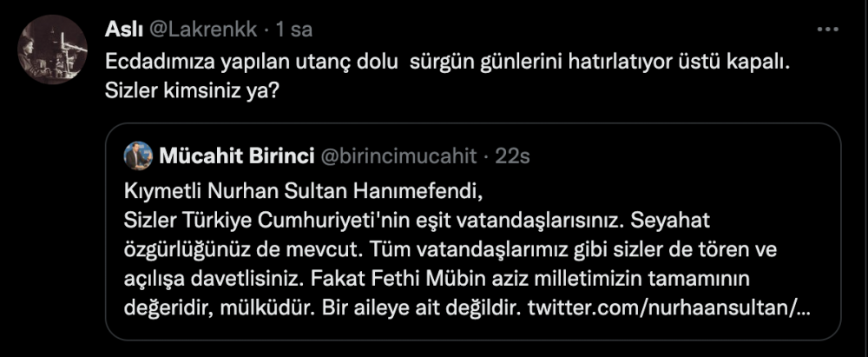This screenshot has height=357, width=868.
Task: Click the @birincimucahit handle
Action: click(x=399, y=156)
